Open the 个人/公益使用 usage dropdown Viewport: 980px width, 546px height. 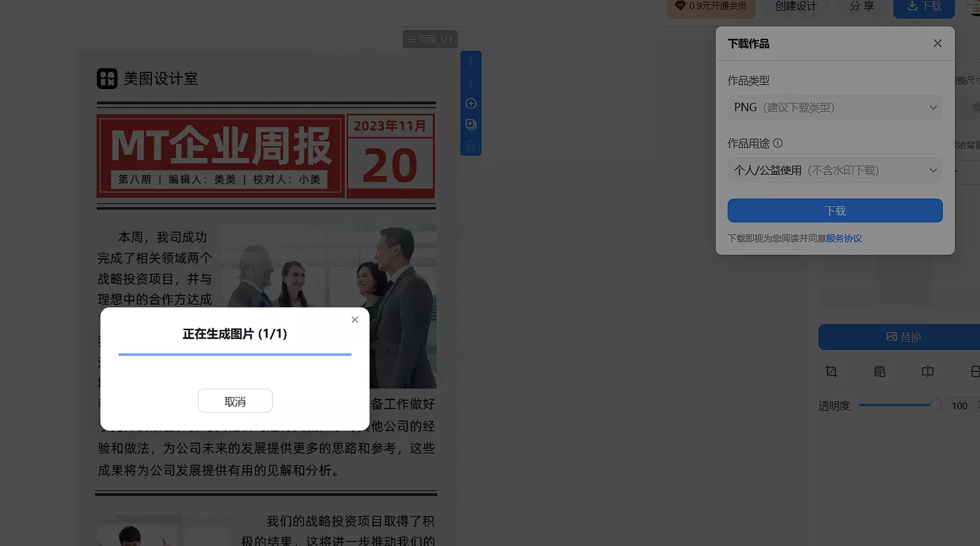[835, 170]
